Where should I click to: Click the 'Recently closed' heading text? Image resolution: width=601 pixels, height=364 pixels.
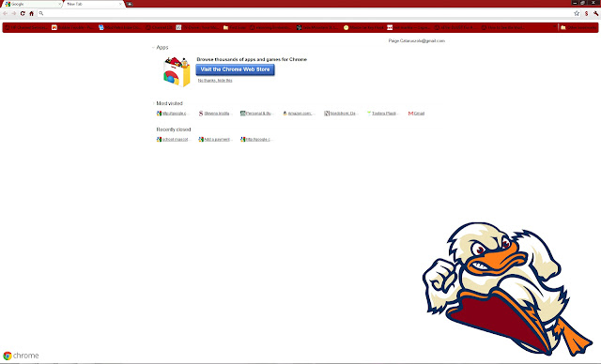pos(174,129)
